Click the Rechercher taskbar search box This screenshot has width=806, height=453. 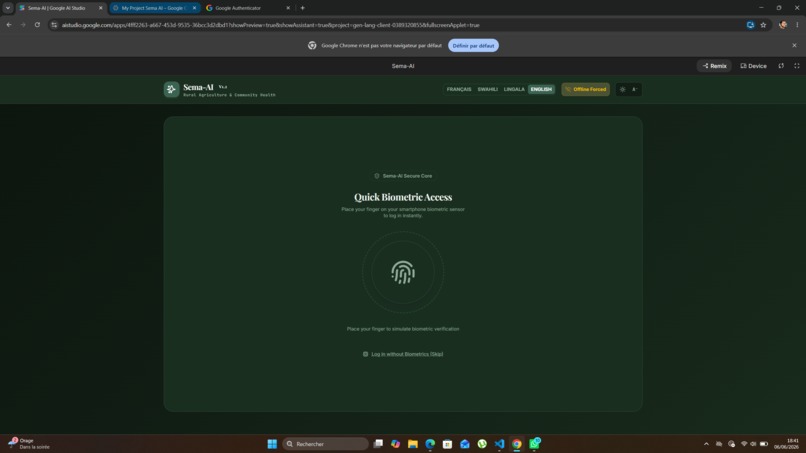(325, 444)
